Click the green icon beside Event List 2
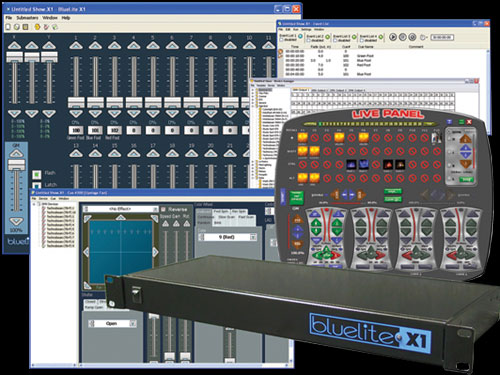 click(x=328, y=36)
